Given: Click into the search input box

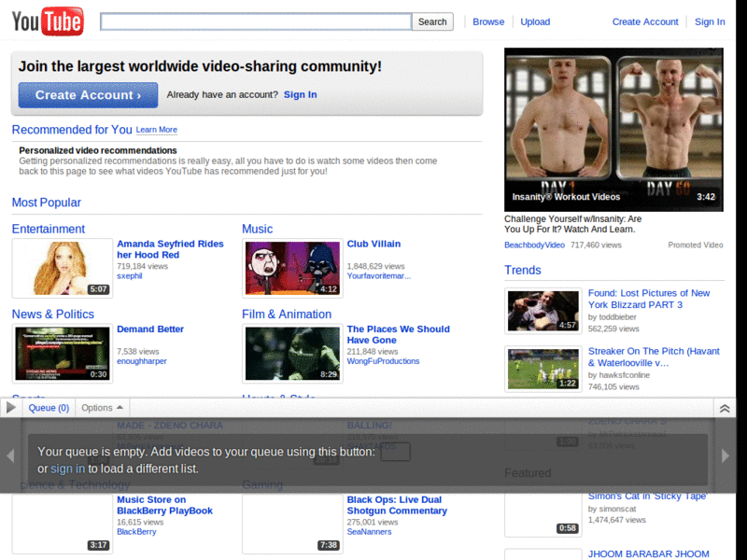Looking at the screenshot, I should pos(256,21).
